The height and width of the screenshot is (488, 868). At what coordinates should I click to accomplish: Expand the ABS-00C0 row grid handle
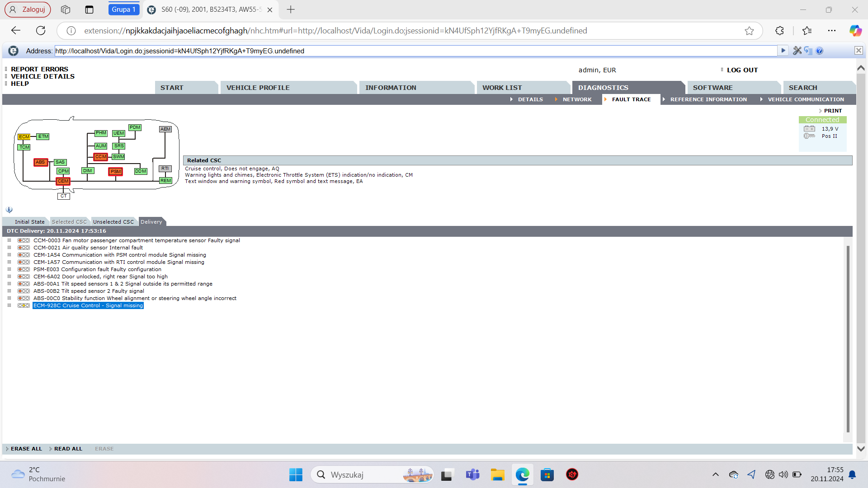point(9,298)
